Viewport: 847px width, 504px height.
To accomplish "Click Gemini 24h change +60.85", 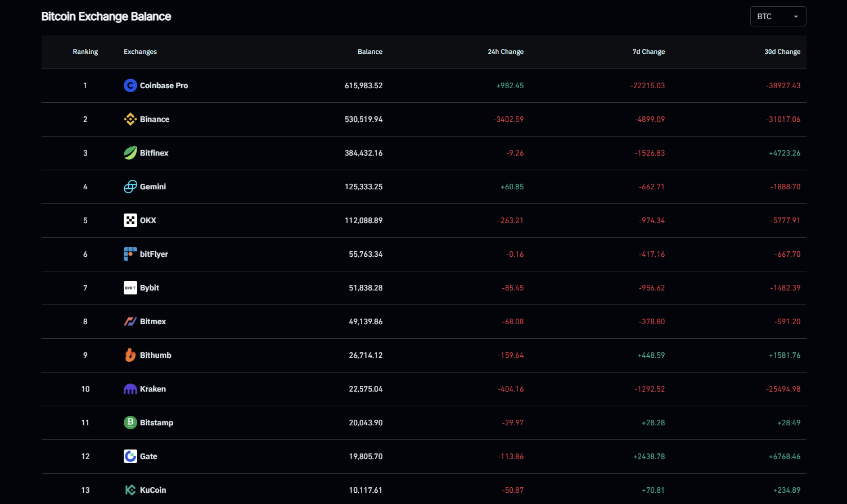I will tap(512, 187).
